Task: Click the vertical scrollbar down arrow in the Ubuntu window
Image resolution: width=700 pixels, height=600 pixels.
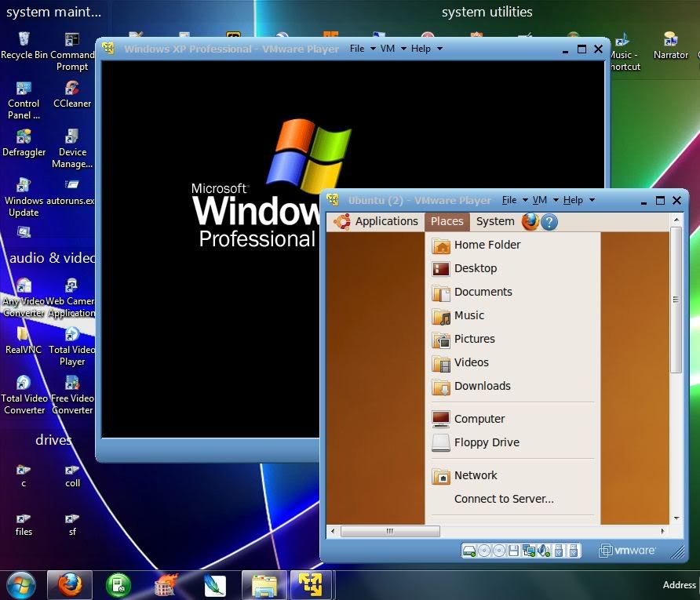Action: (676, 518)
